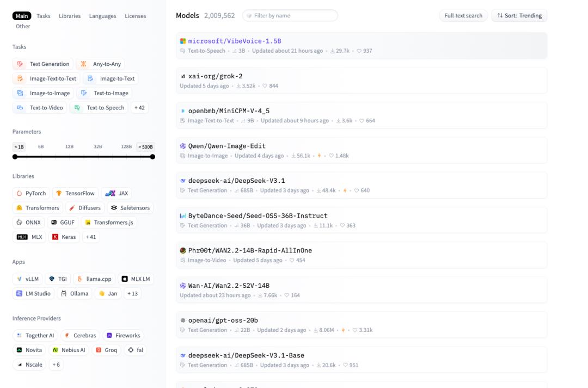Open the xai-org/grok-2 model

coord(361,81)
